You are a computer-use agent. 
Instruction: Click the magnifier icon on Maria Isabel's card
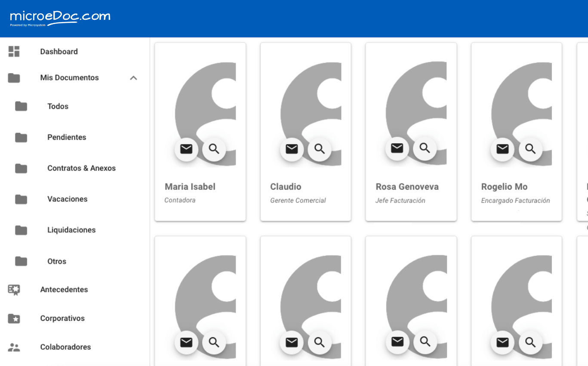coord(214,148)
